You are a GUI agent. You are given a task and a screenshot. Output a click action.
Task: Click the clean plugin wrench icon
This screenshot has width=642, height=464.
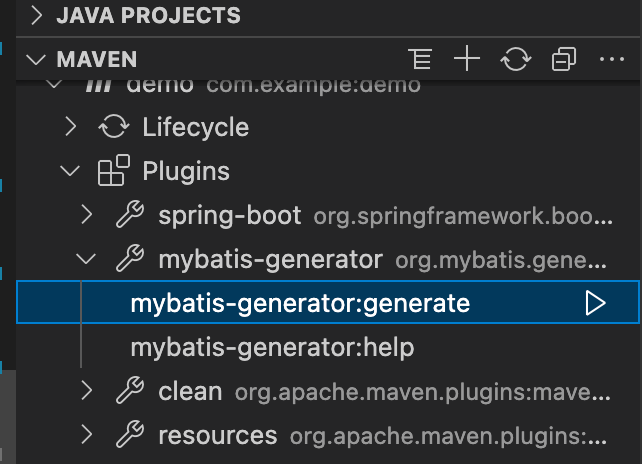(130, 390)
